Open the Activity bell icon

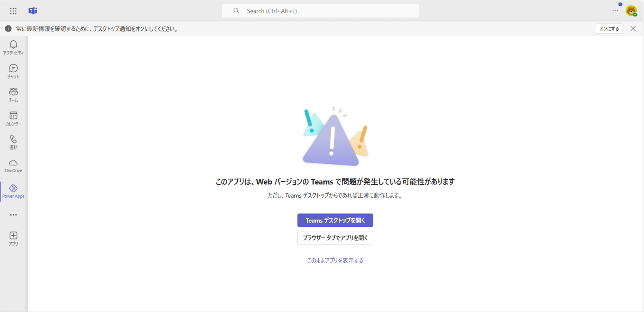[x=13, y=45]
